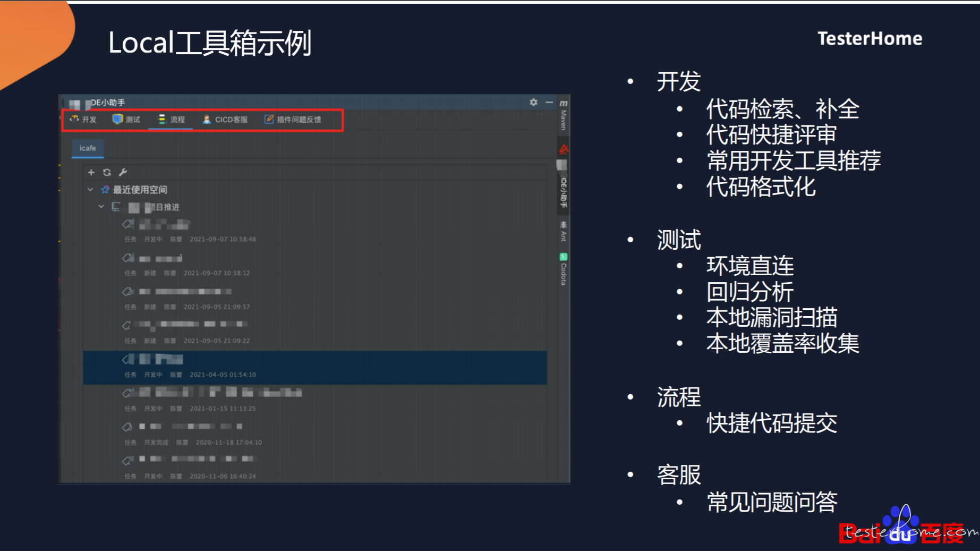The image size is (980, 551).
Task: Open the Ant side tool window
Action: point(563,232)
